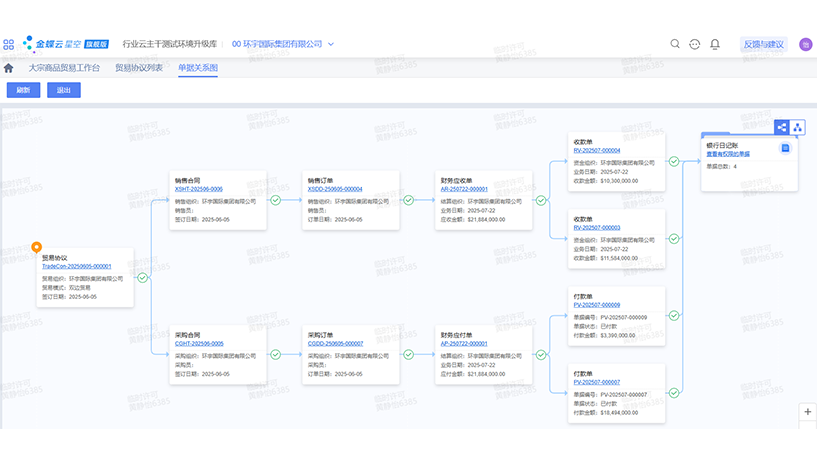Open the notifications bell icon
817x459 pixels.
coord(715,44)
